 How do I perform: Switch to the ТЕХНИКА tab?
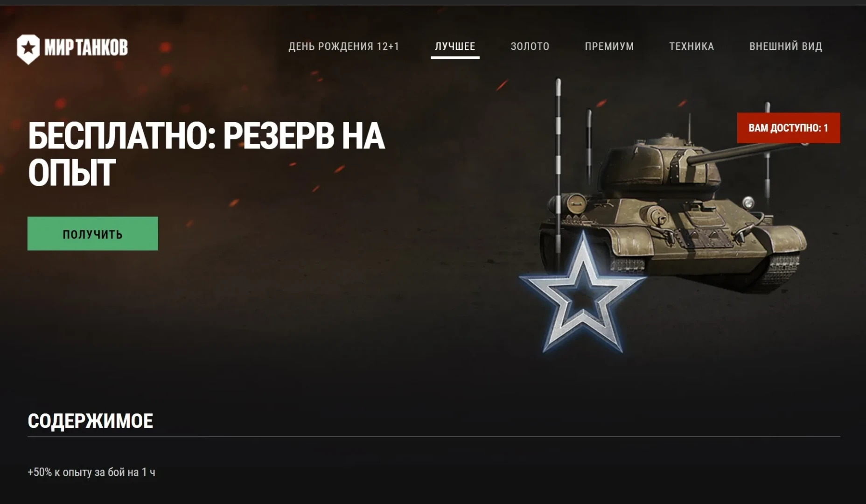tap(691, 46)
